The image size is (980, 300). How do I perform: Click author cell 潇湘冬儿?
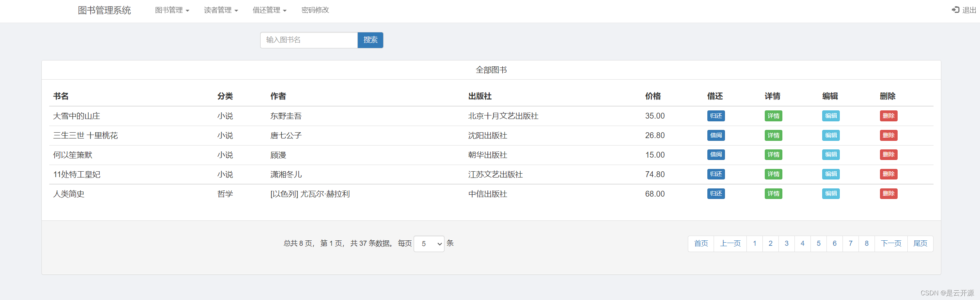click(286, 174)
